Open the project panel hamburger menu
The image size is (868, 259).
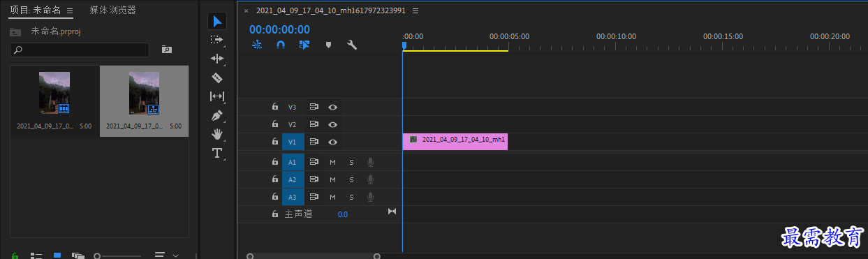(x=70, y=11)
